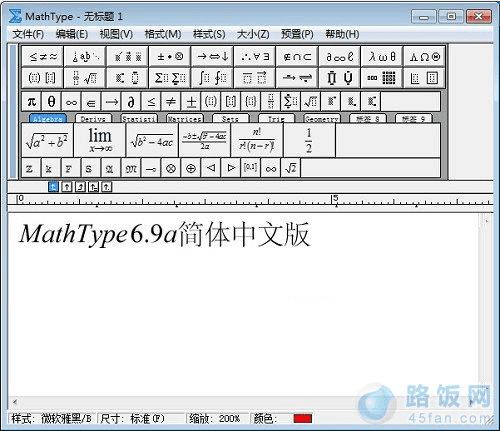Switch to the Matrices tab
Viewport: 500px width, 431px height.
tap(184, 118)
